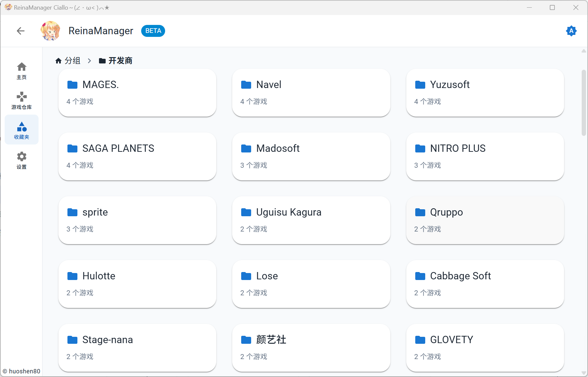Open the Yuzusoft folder
588x377 pixels.
pyautogui.click(x=485, y=93)
